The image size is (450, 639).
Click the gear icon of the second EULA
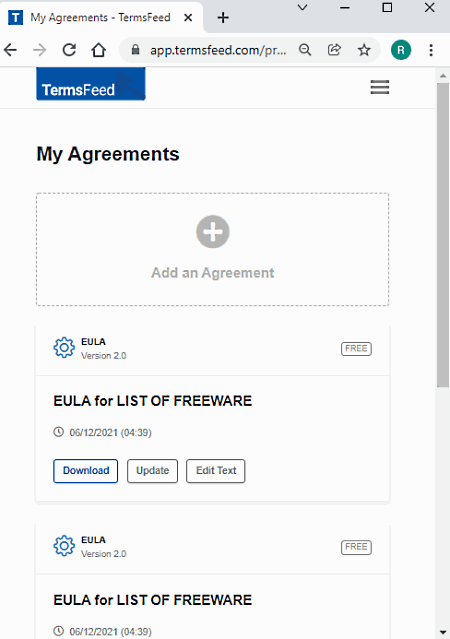pyautogui.click(x=64, y=546)
